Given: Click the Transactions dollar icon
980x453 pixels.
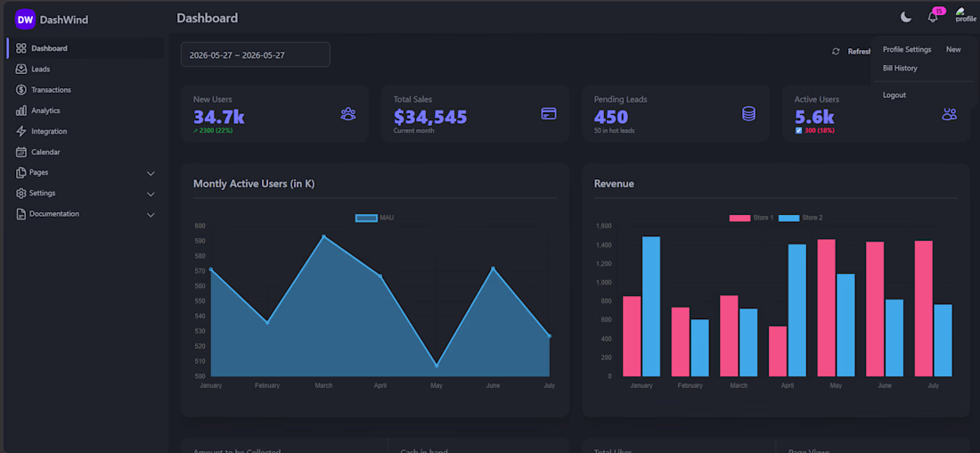Looking at the screenshot, I should (21, 89).
